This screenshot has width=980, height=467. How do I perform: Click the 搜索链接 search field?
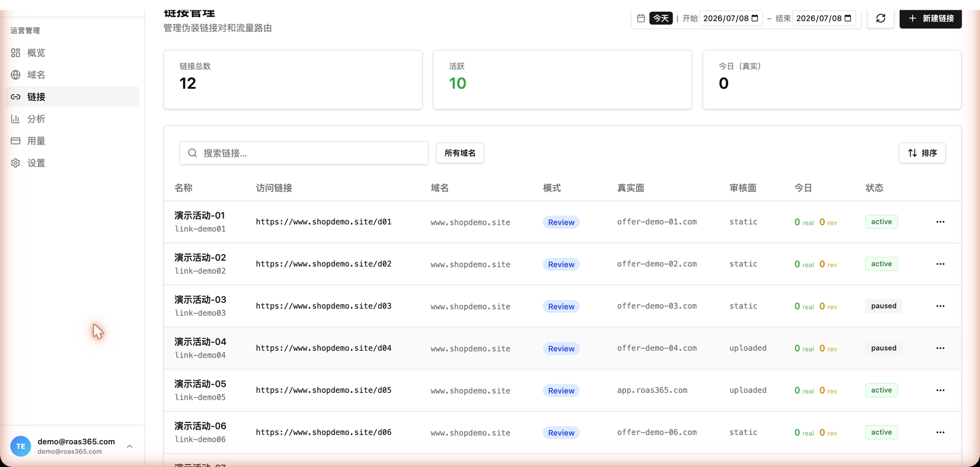304,153
